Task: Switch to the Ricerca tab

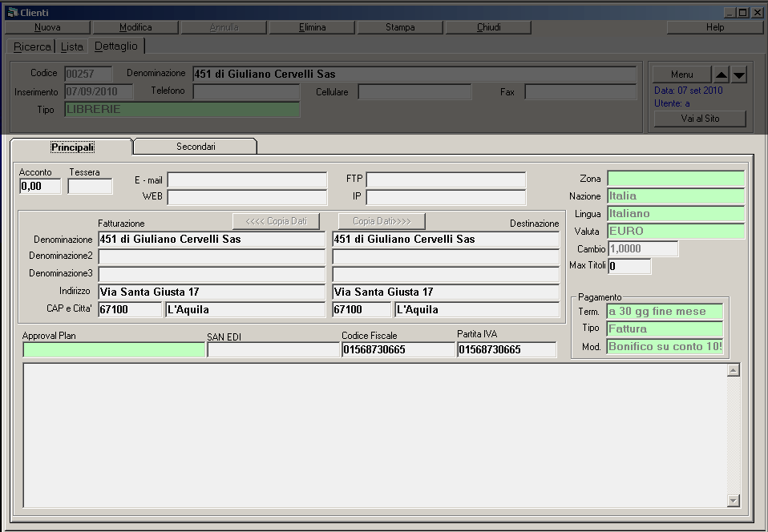Action: coord(32,46)
